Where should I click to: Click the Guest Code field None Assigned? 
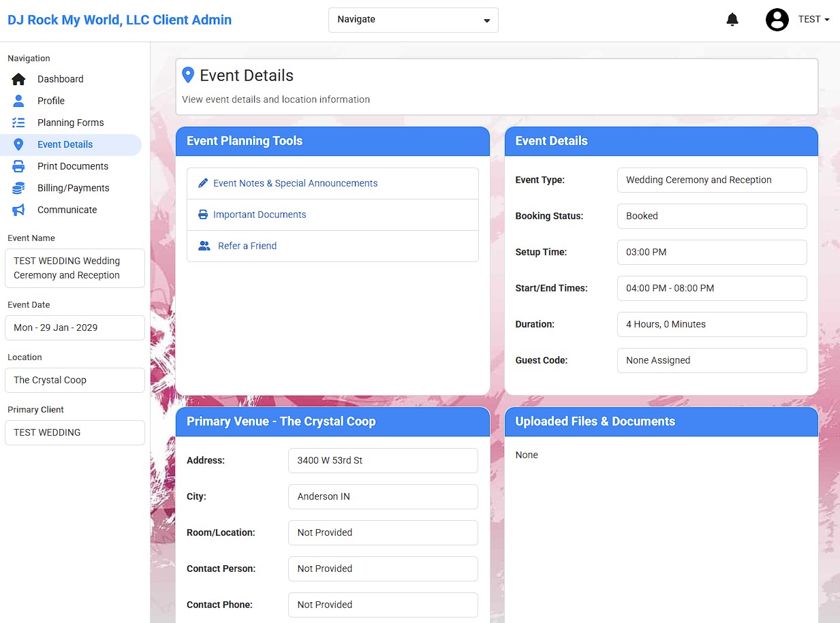pos(712,360)
